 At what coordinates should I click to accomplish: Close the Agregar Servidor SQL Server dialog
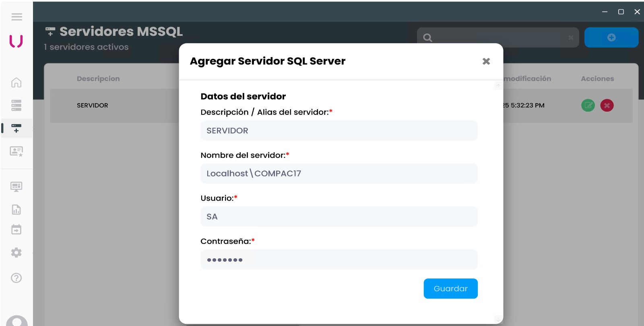coord(486,61)
